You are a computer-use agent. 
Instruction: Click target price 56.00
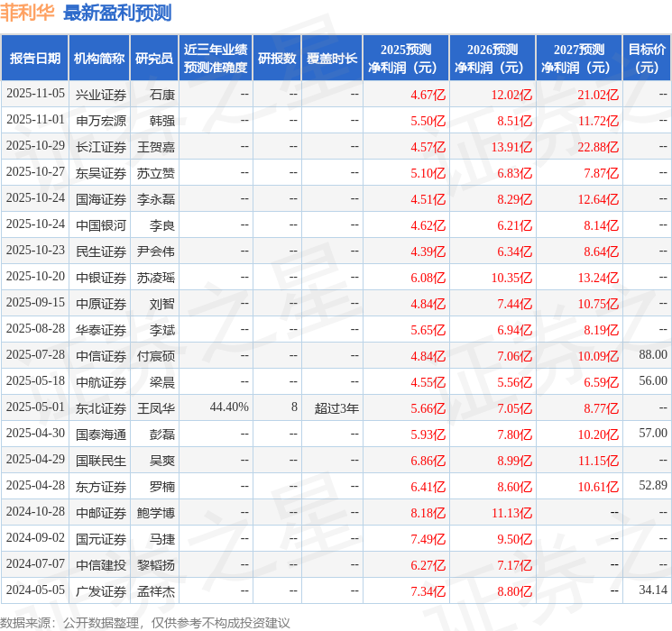coord(653,380)
